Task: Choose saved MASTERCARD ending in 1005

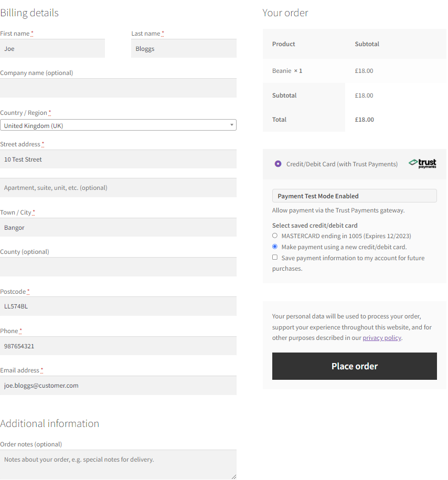Action: [275, 236]
